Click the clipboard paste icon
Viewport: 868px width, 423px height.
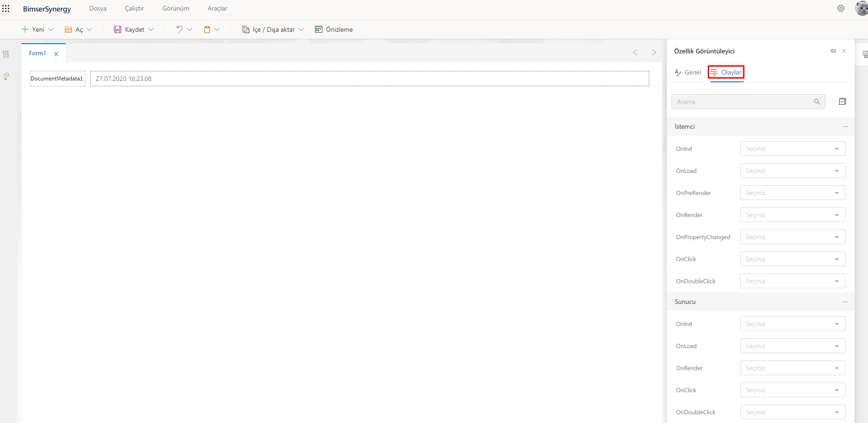[207, 29]
